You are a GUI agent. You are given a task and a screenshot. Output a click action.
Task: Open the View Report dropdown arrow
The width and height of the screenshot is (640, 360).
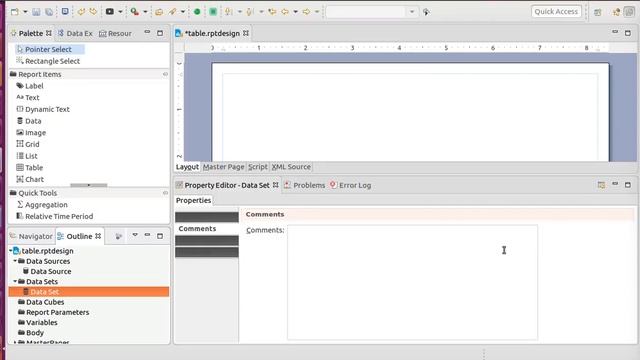(120, 12)
